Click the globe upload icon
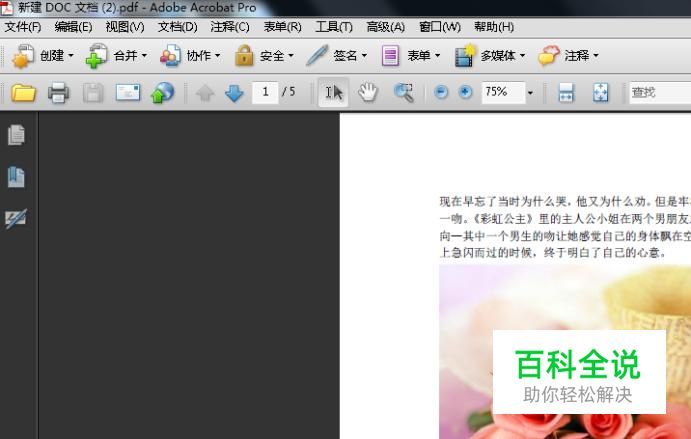Image resolution: width=691 pixels, height=439 pixels. (163, 93)
